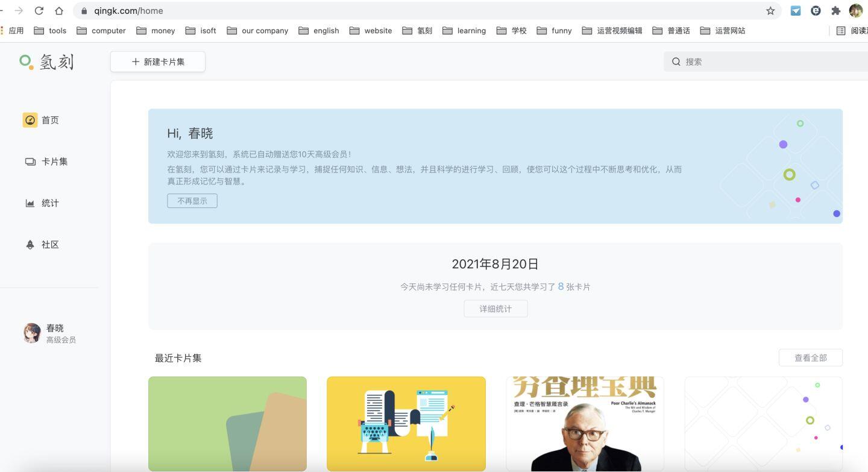Click 查看全部 to view all decks

click(810, 357)
